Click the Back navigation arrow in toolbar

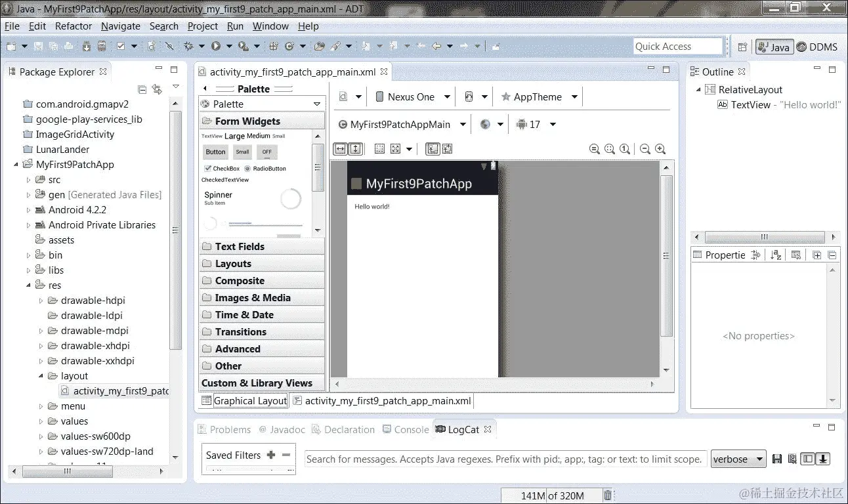(x=436, y=46)
